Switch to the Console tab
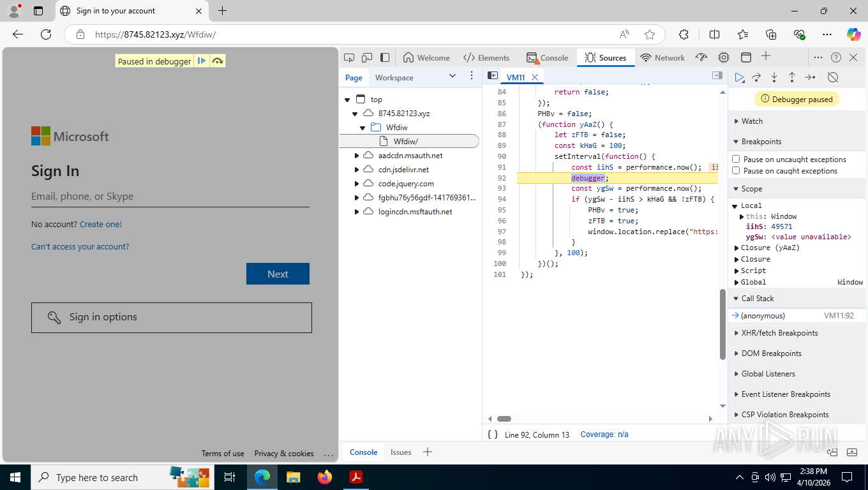The width and height of the screenshot is (868, 490). (x=547, y=57)
